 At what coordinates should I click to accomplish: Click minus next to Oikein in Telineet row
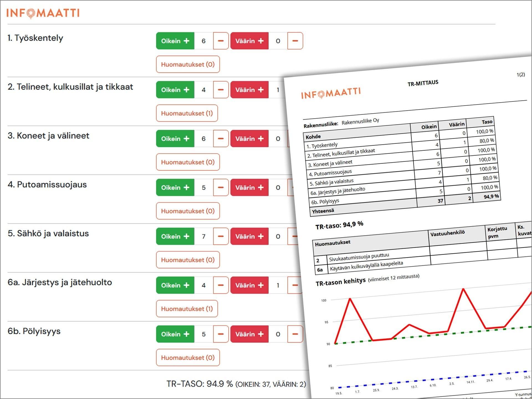tap(221, 90)
